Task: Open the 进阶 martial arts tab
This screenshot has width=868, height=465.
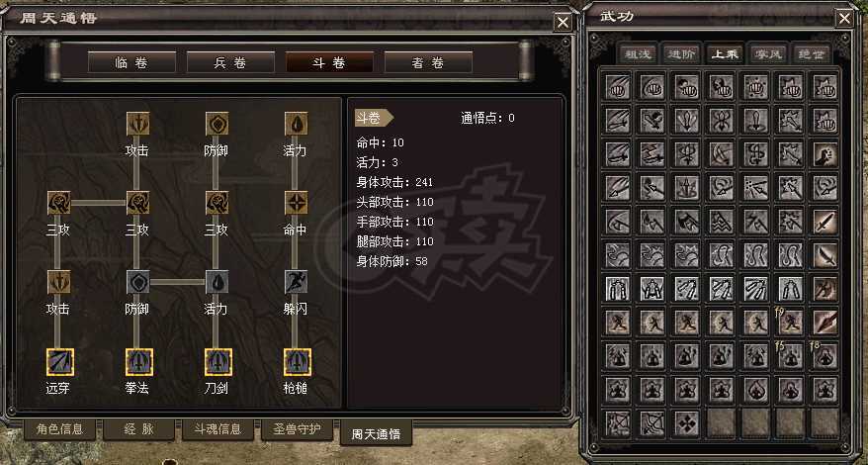Action: (681, 53)
